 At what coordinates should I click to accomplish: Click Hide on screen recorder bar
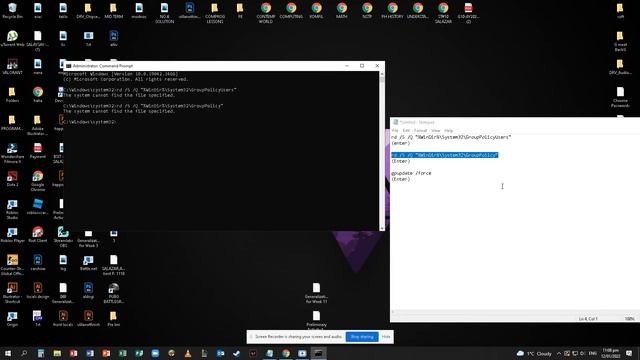pos(386,337)
